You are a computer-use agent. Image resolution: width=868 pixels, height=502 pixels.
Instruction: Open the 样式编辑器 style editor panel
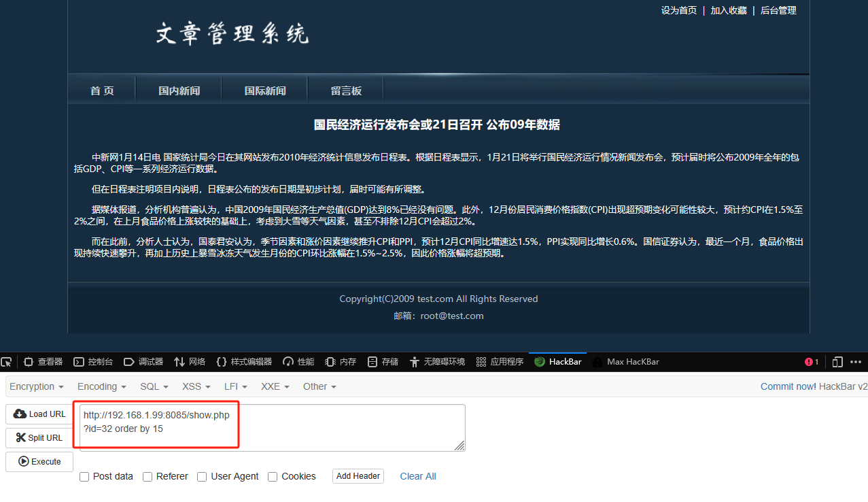(x=244, y=362)
